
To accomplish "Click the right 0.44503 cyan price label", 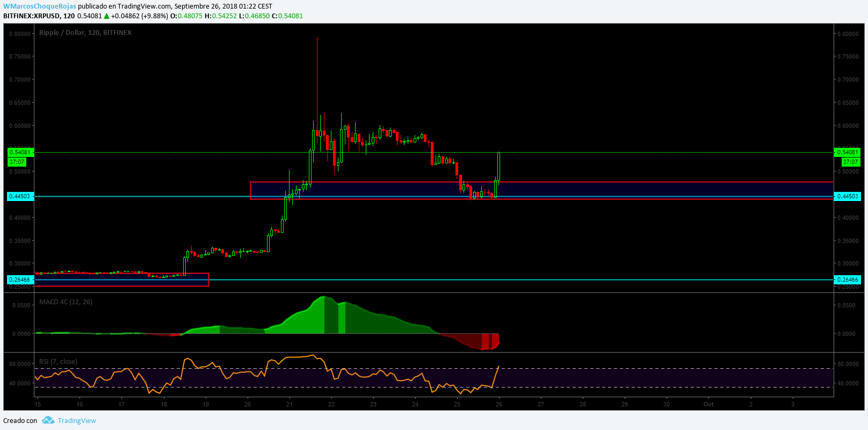I will click(848, 196).
